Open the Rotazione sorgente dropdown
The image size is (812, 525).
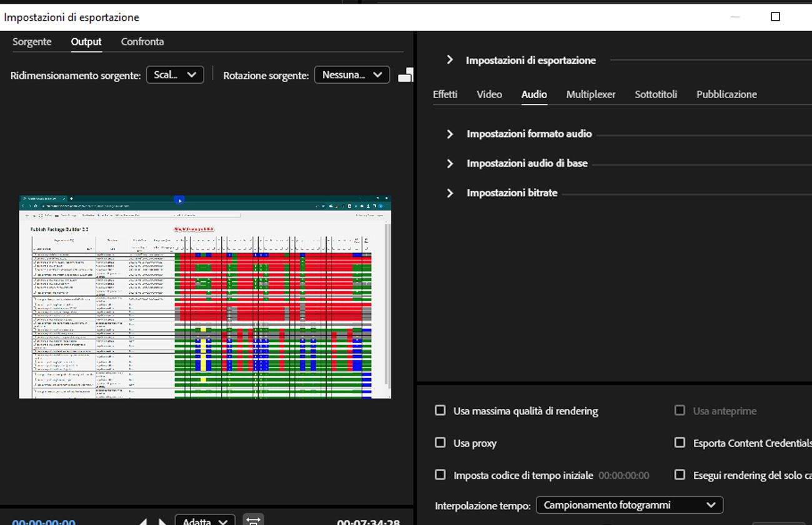click(352, 74)
